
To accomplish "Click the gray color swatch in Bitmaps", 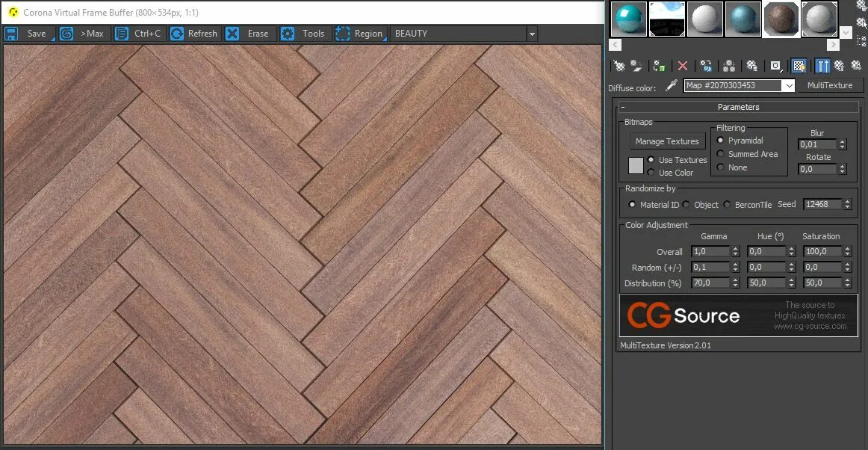I will [636, 165].
